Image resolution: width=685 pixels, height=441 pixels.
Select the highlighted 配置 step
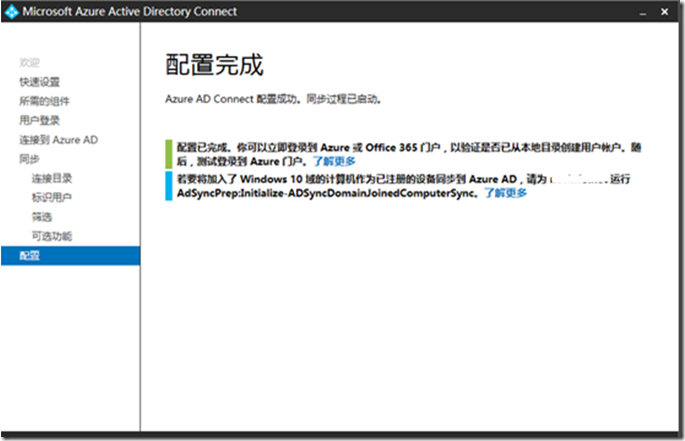(70, 256)
